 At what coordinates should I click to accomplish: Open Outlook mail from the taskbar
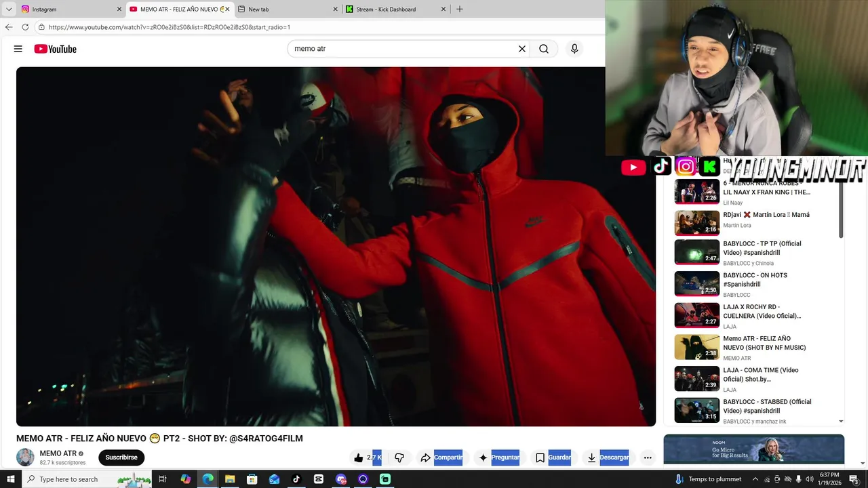tap(274, 479)
